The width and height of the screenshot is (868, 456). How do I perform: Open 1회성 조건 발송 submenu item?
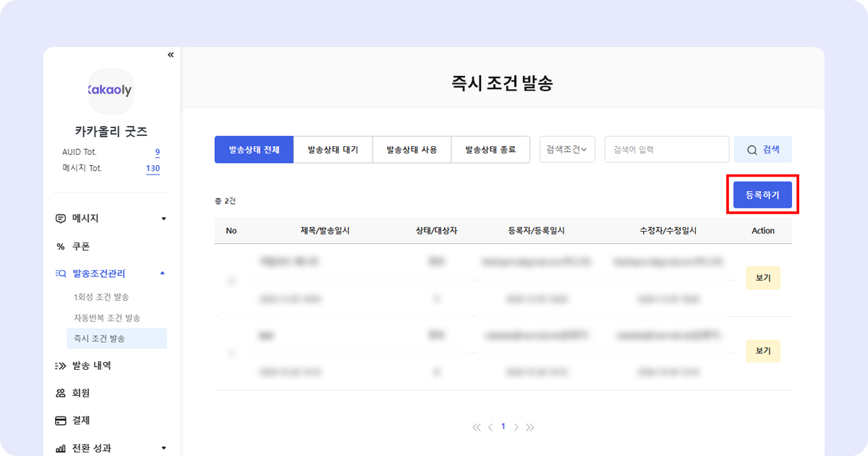pos(101,297)
